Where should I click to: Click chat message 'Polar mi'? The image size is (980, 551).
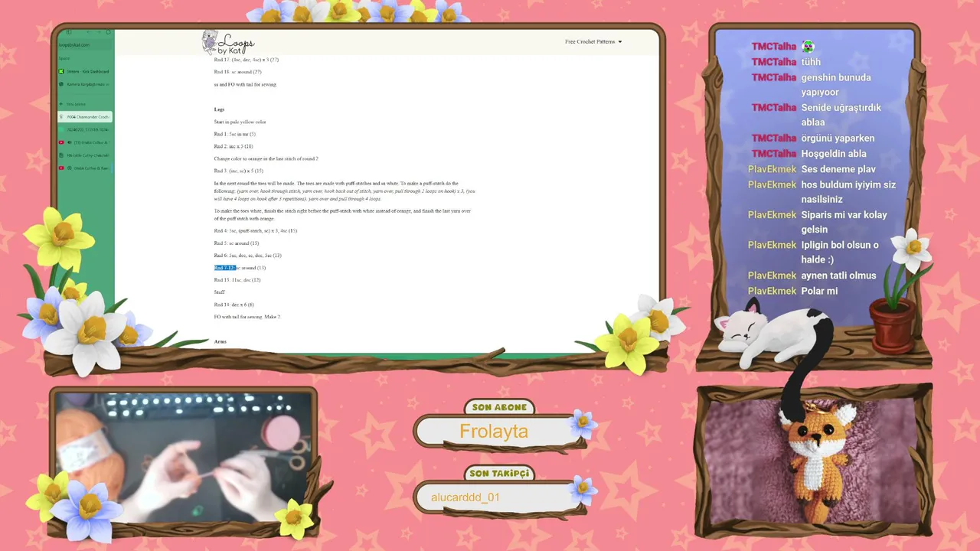[x=819, y=291]
